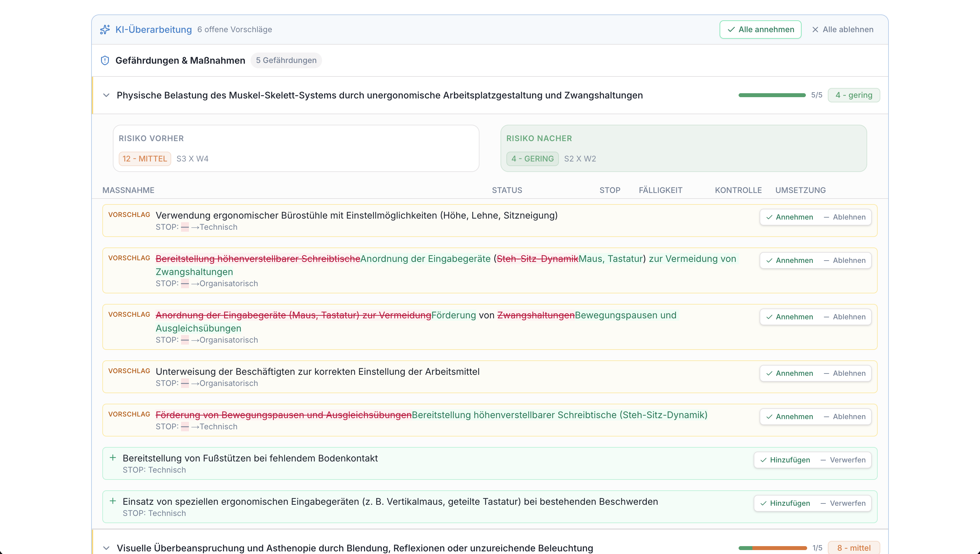Click the 'S3 X W4' risk formula text
Viewport: 980px width, 554px height.
(193, 159)
